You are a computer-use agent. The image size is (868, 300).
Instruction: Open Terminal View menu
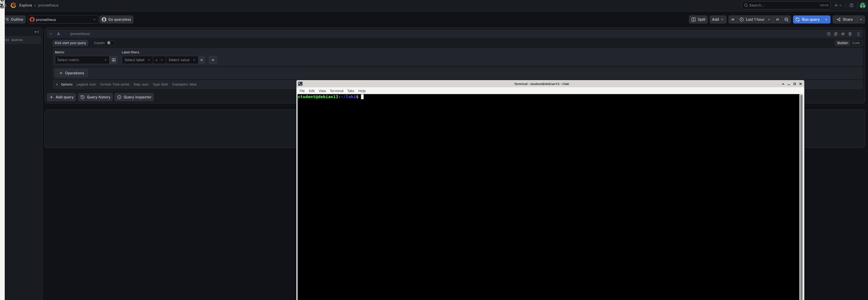click(x=322, y=91)
